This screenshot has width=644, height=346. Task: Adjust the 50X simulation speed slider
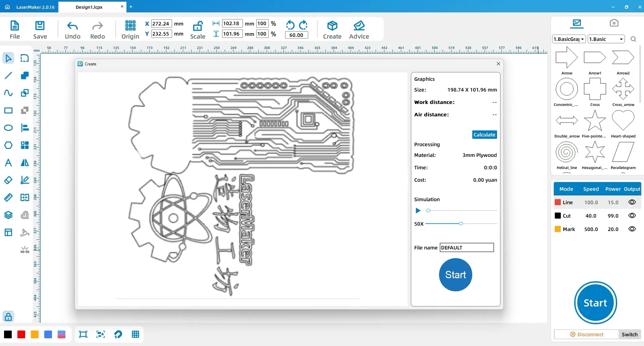point(461,224)
